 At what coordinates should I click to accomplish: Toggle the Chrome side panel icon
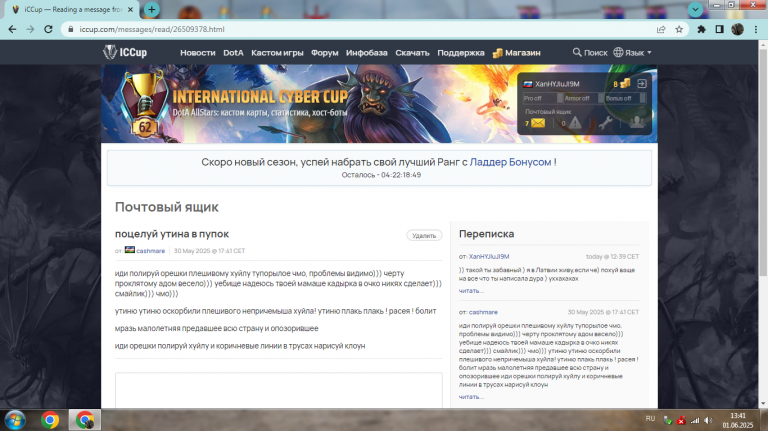tap(720, 29)
